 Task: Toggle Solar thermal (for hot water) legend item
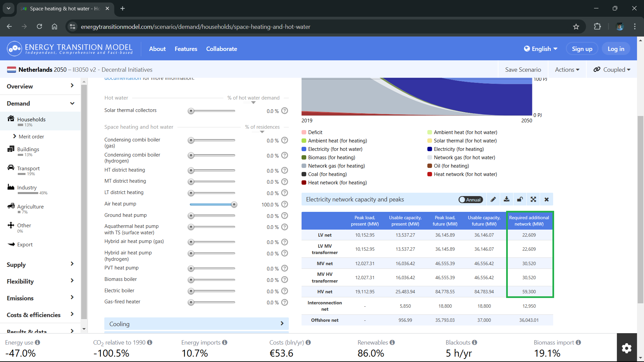click(x=462, y=141)
